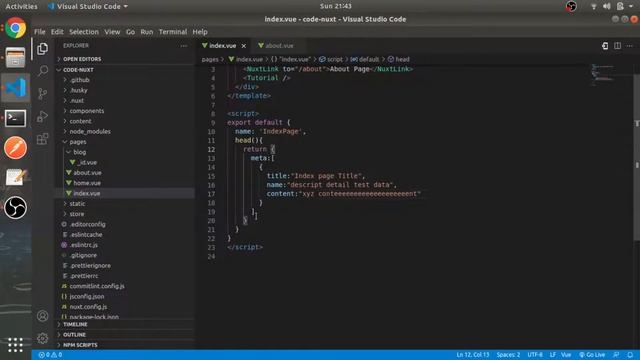Expand node_modules folder
The image size is (640, 360).
click(90, 131)
